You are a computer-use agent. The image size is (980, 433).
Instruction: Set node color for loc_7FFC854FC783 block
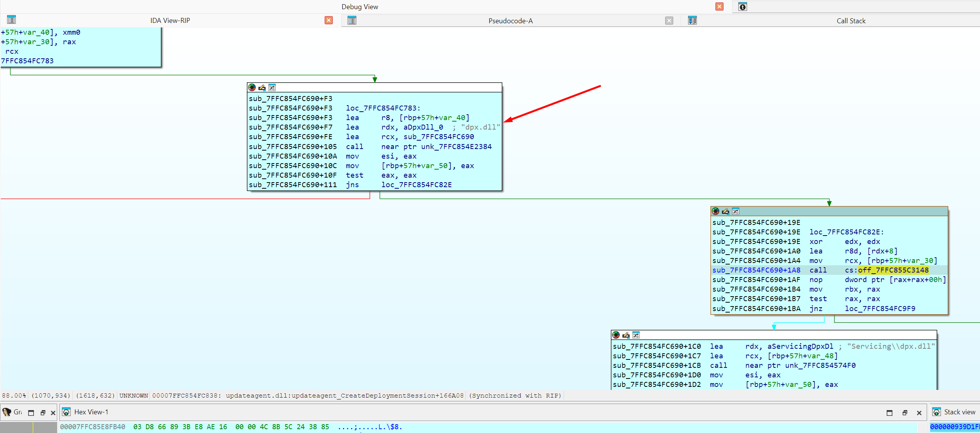(252, 88)
